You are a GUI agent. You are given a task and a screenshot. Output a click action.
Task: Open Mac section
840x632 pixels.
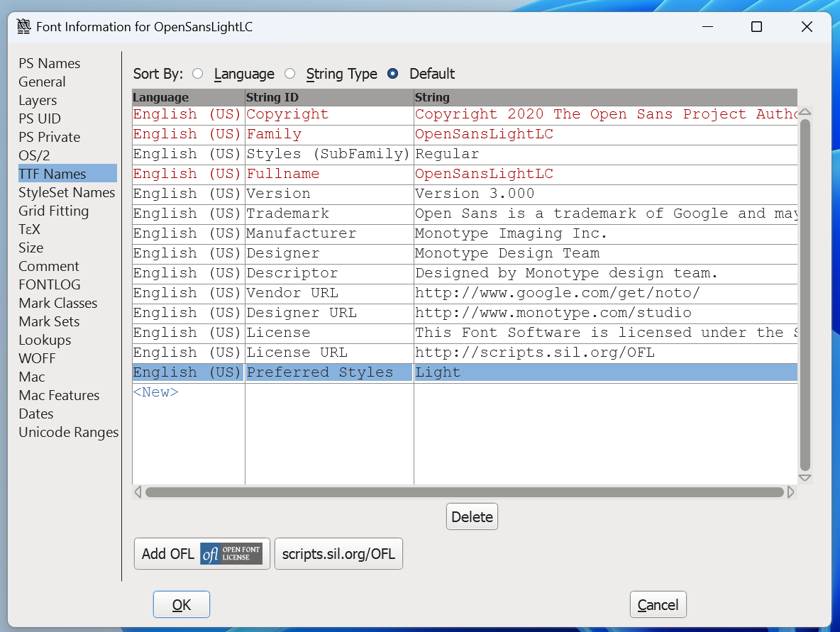click(32, 377)
